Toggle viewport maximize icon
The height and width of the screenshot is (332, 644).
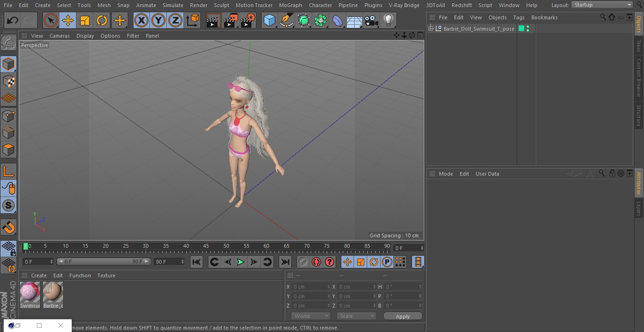coord(420,35)
